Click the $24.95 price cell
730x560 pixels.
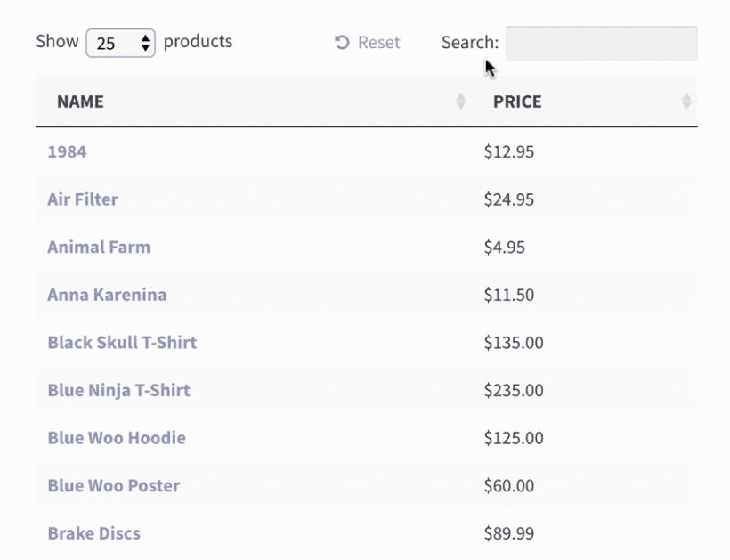[x=509, y=199]
